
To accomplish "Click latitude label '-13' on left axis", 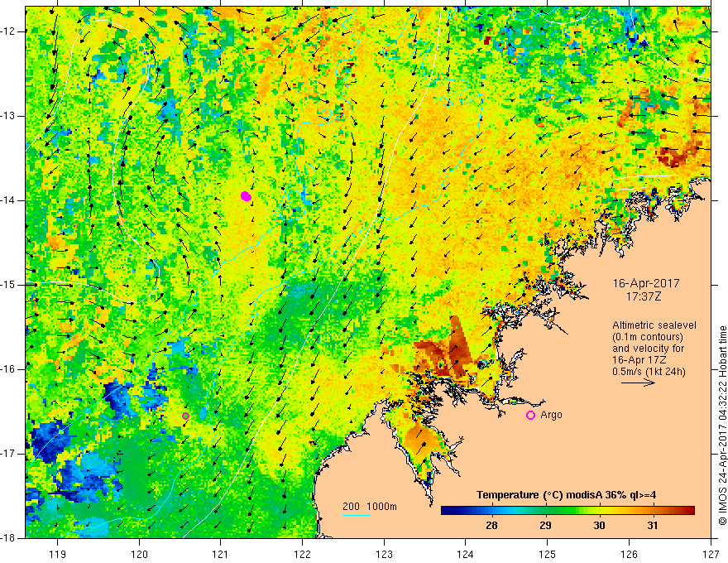I will click(x=8, y=116).
